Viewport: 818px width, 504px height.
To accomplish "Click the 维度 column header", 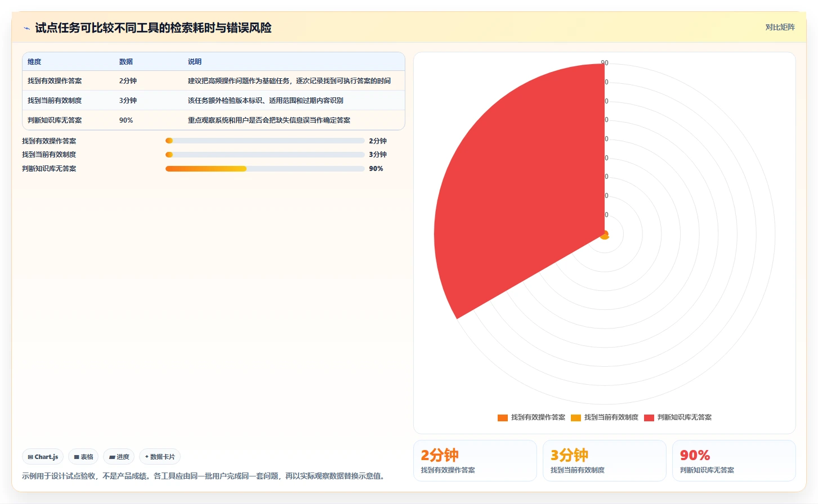I will coord(34,62).
